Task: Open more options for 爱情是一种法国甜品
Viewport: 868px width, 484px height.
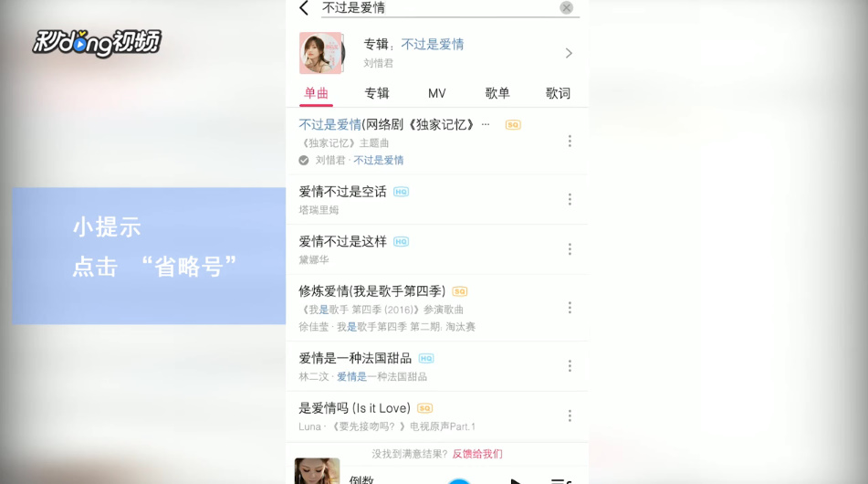Action: pos(570,366)
